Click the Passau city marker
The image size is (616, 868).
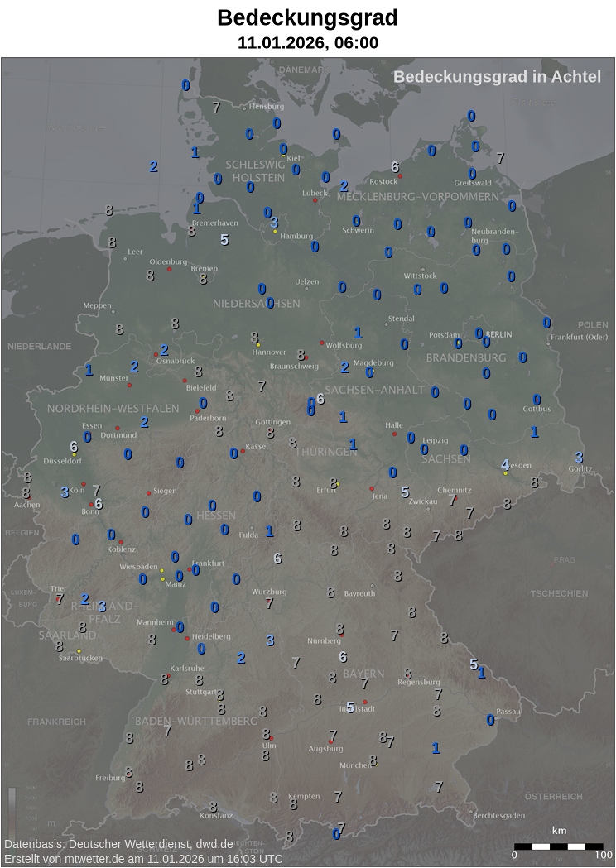coord(494,717)
